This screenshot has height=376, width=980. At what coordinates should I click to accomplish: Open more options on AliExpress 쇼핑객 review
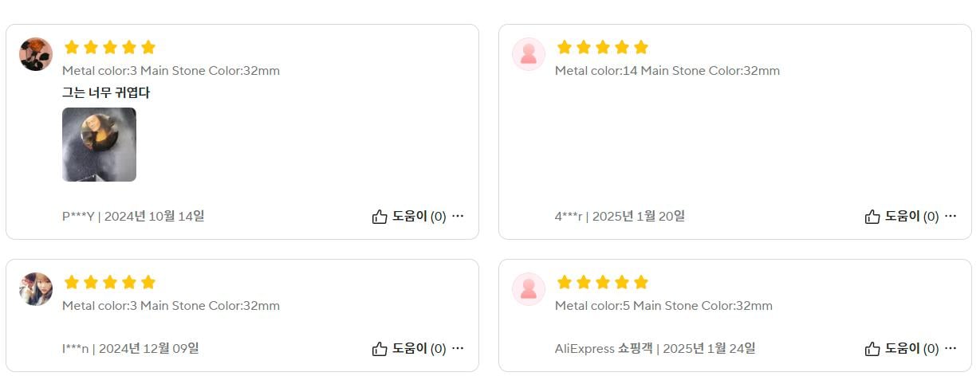(x=950, y=348)
